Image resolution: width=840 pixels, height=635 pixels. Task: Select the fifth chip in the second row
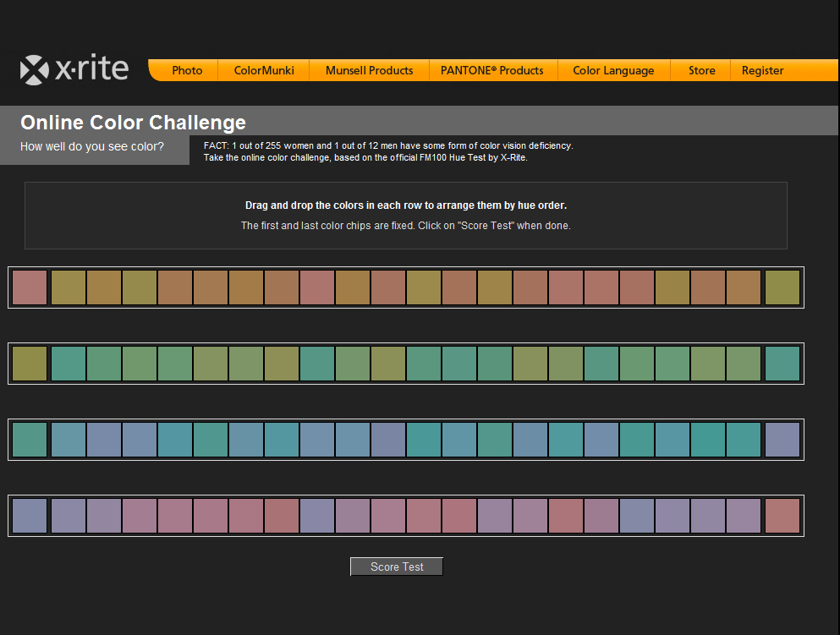point(175,364)
